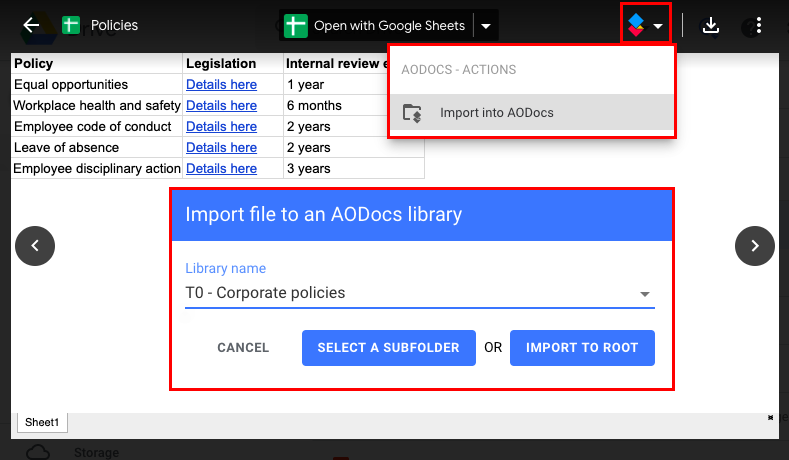This screenshot has height=460, width=789.
Task: Download the file with the download icon
Action: point(711,25)
